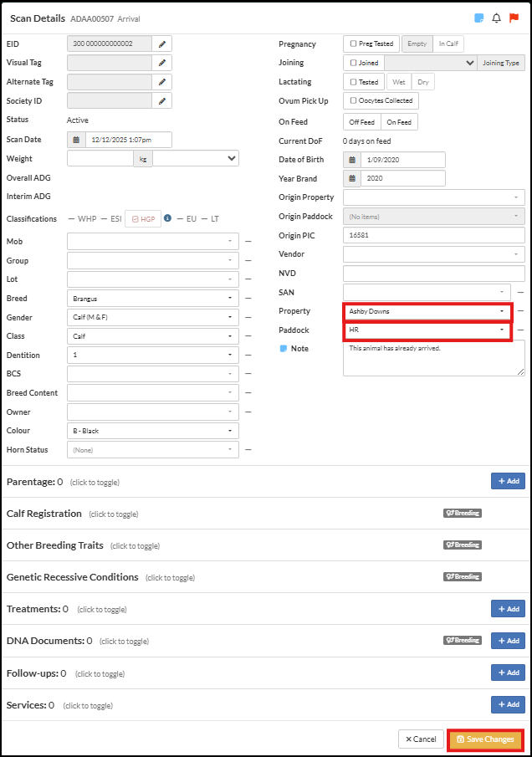Expand the Genetic Recessive Conditions section
Image resolution: width=532 pixels, height=757 pixels.
[72, 577]
